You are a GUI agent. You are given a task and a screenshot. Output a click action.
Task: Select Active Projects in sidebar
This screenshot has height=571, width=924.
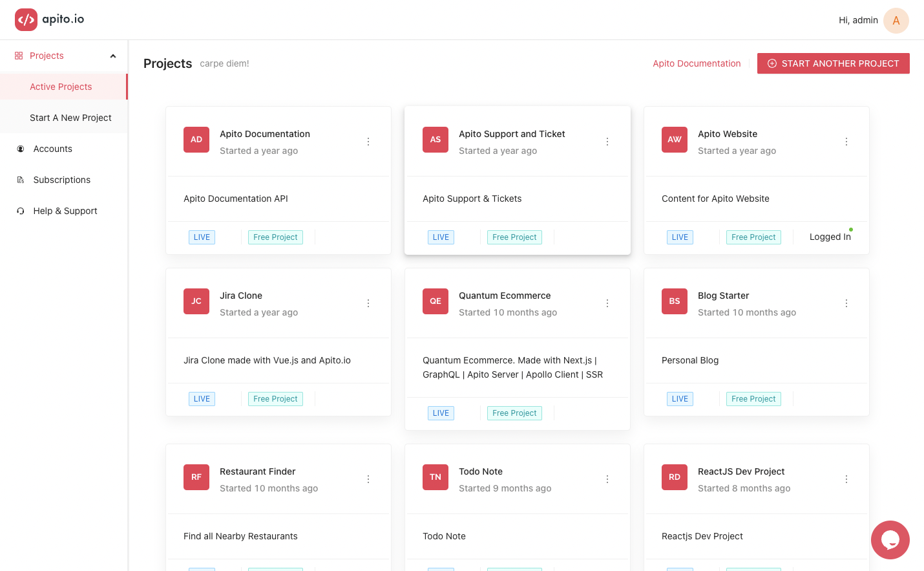click(63, 87)
